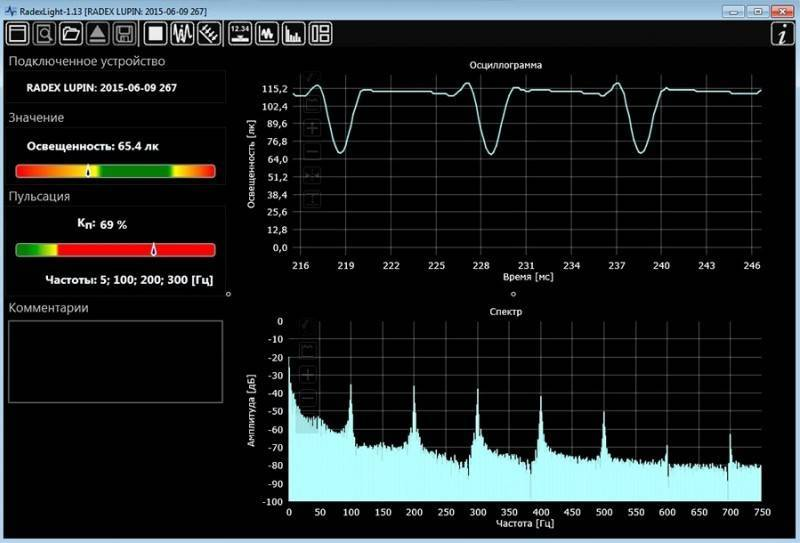The height and width of the screenshot is (543, 800).
Task: Click the eject device icon
Action: click(98, 34)
